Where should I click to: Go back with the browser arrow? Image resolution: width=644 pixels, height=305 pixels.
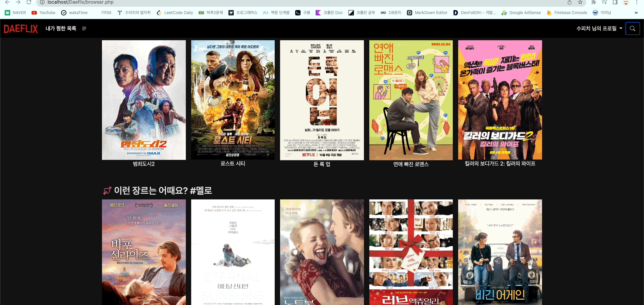click(7, 2)
